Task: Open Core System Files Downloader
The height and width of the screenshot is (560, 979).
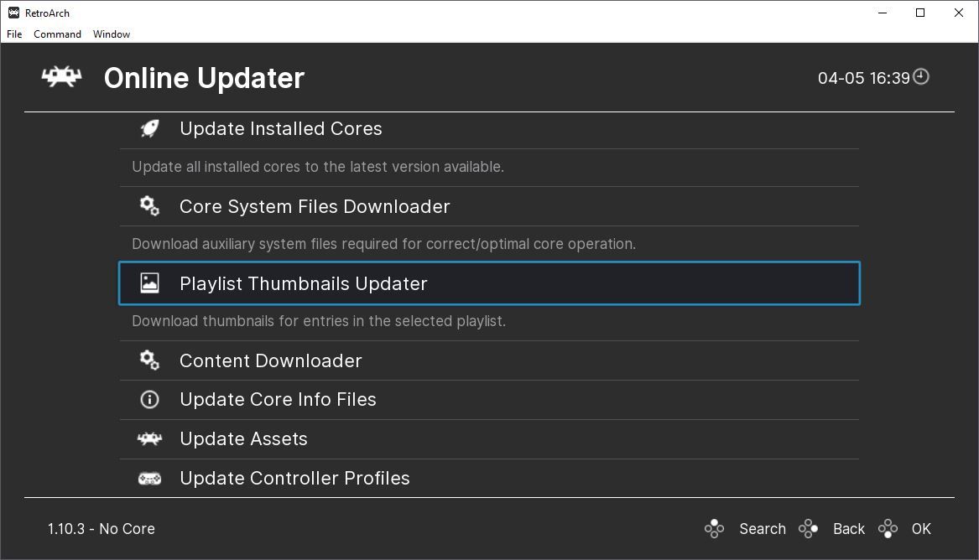Action: coord(315,207)
